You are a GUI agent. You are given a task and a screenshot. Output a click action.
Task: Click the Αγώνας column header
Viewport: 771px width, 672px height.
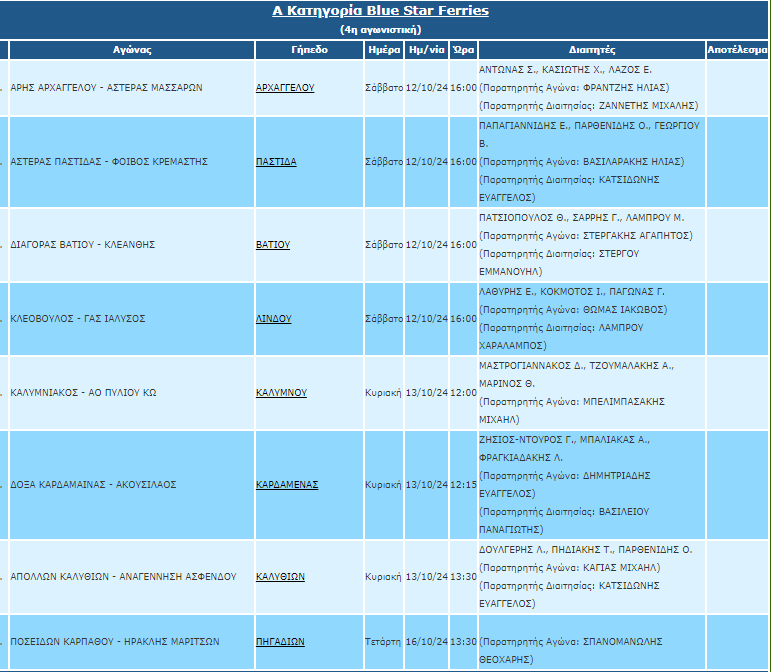point(132,50)
